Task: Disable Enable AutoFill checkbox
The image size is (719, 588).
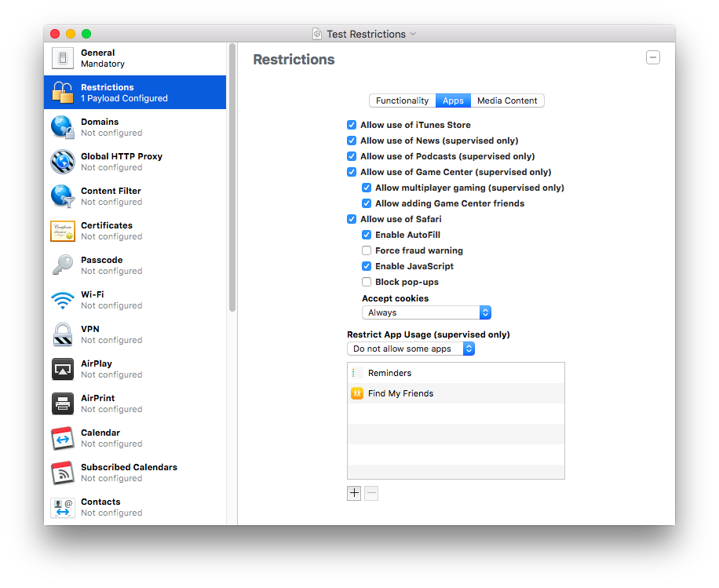Action: pyautogui.click(x=367, y=235)
